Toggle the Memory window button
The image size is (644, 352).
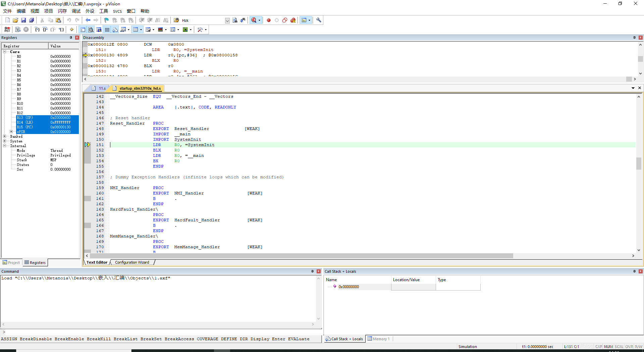136,30
